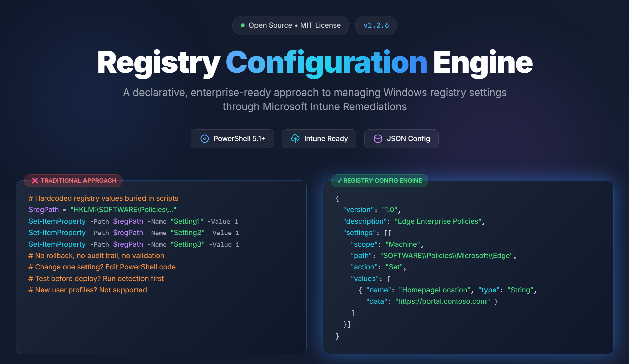Click the Intune cloud upload icon
629x364 pixels.
click(x=295, y=139)
